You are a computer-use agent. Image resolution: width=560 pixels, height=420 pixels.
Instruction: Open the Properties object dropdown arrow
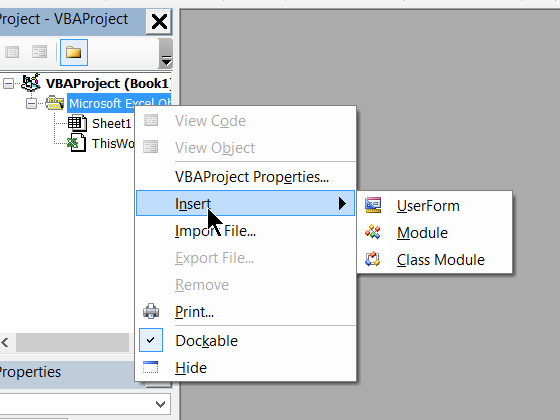pyautogui.click(x=160, y=404)
